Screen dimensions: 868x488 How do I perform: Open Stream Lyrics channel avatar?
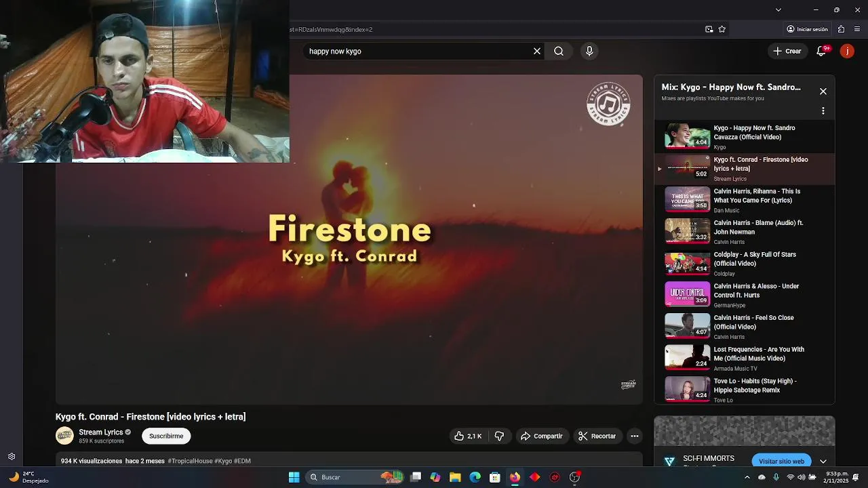coord(64,436)
